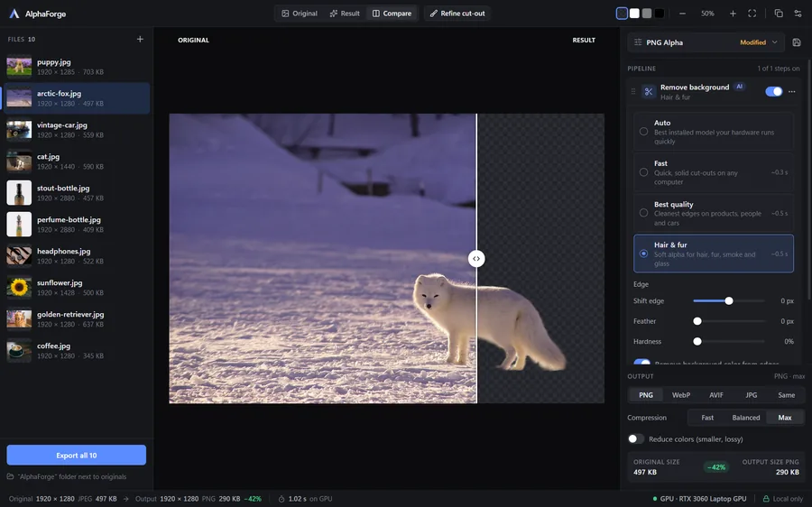Viewport: 812px width, 507px height.
Task: Adjust the Hardness slider
Action: tap(729, 341)
